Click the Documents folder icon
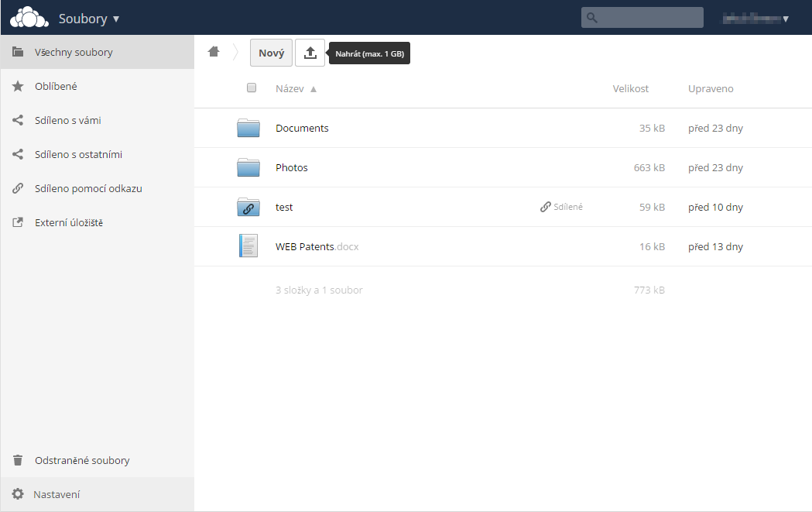 [x=248, y=128]
